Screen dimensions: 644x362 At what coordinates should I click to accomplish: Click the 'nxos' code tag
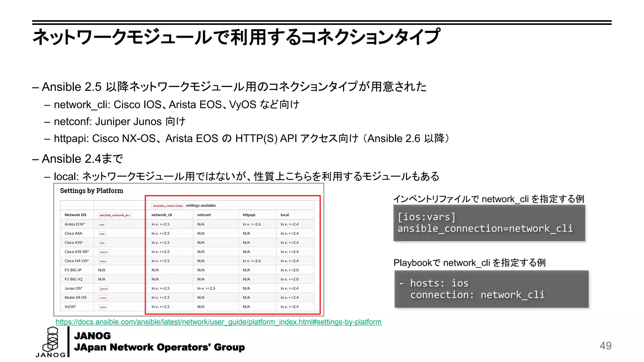[x=103, y=261]
